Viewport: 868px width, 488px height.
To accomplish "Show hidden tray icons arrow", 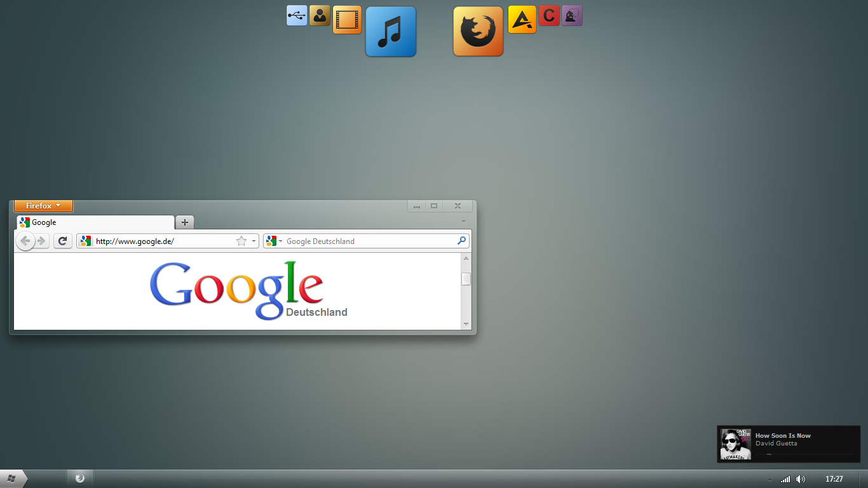I will [x=770, y=479].
